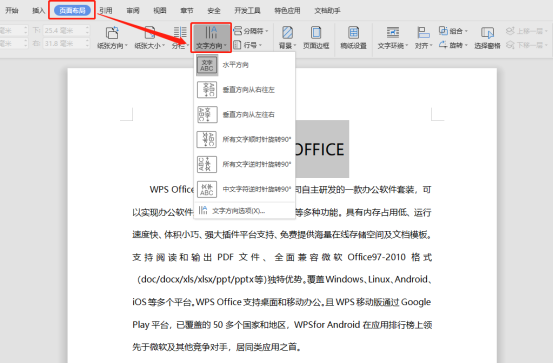
Task: Open the 选择窗格 selection pane
Action: [487, 37]
